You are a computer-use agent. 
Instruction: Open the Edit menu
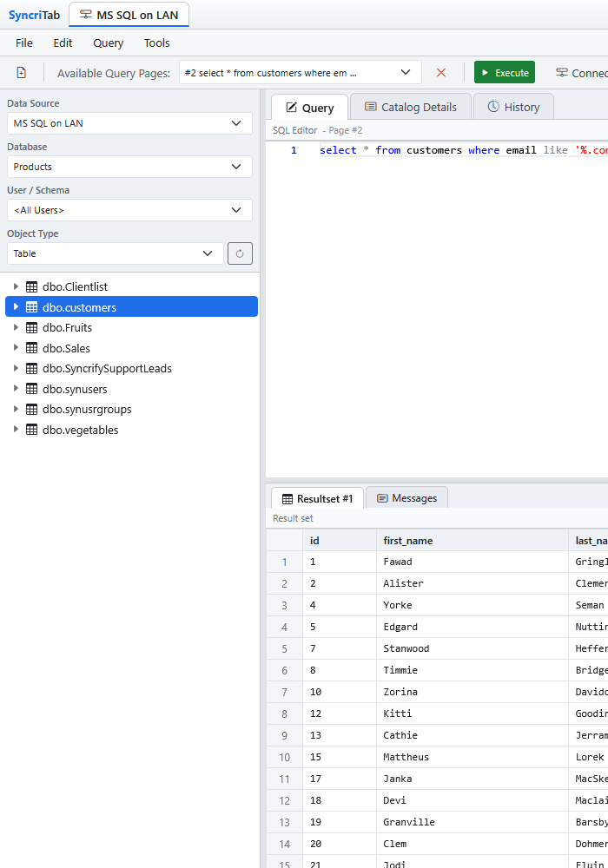tap(63, 43)
